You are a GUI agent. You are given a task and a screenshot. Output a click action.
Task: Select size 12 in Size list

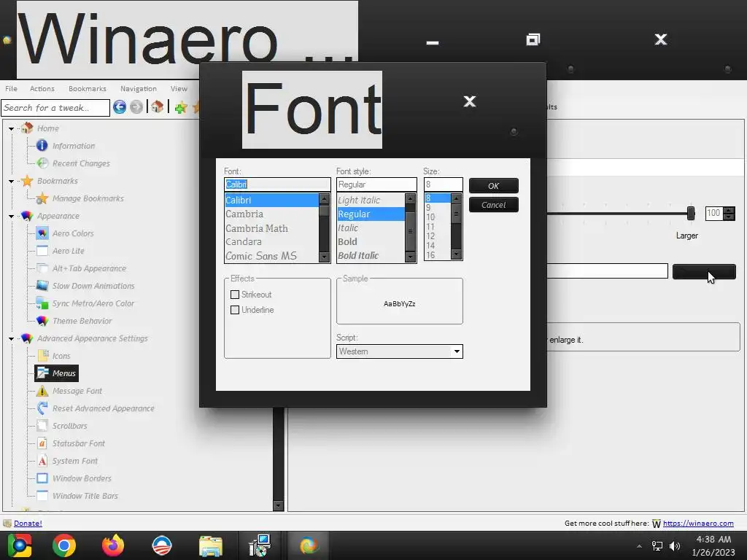pyautogui.click(x=430, y=236)
